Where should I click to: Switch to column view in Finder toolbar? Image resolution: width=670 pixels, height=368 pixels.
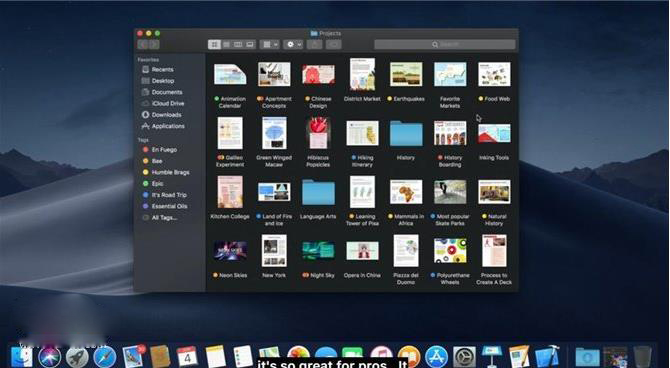pos(238,44)
